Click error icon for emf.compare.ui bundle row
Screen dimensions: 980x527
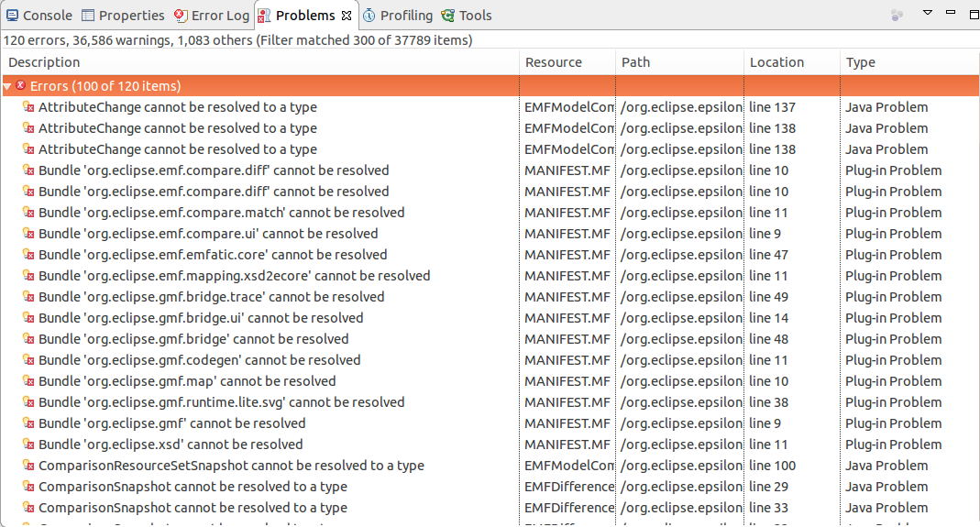pyautogui.click(x=28, y=234)
